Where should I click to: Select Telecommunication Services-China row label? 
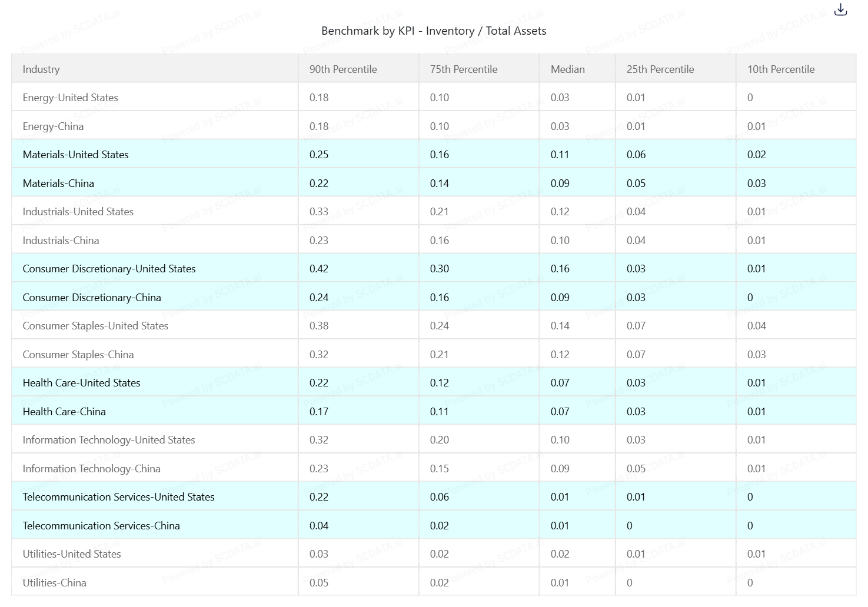point(101,526)
